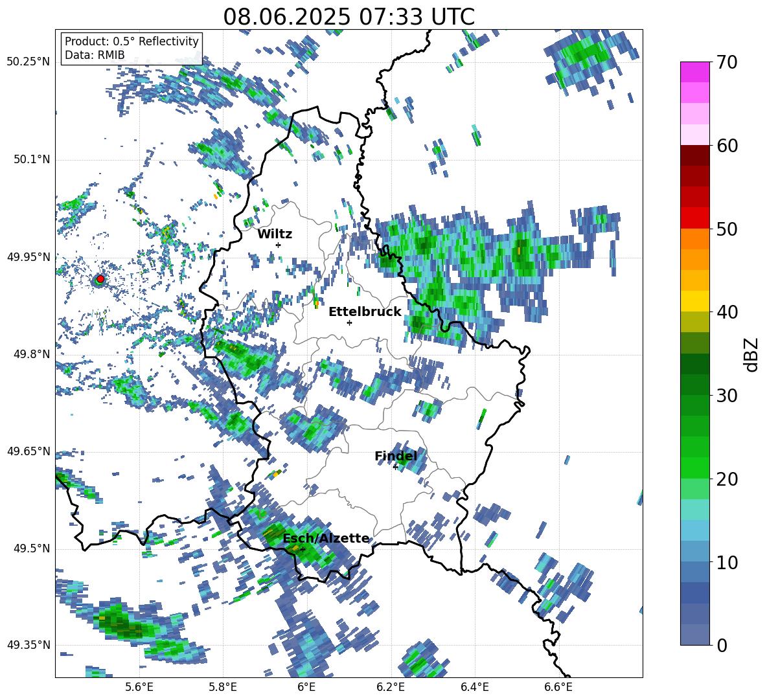Click the 49.8°N latitude label
This screenshot has height=700, width=767.
coord(32,354)
